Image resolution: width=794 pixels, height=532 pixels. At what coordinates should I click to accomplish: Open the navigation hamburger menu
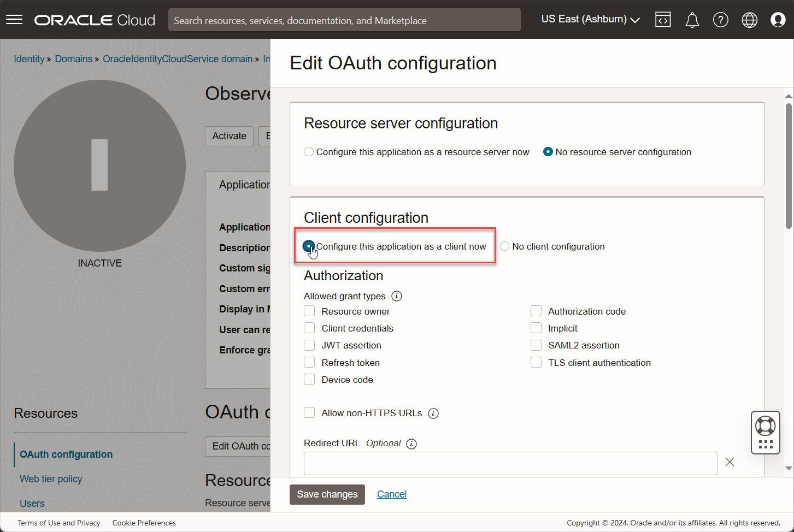(x=14, y=19)
